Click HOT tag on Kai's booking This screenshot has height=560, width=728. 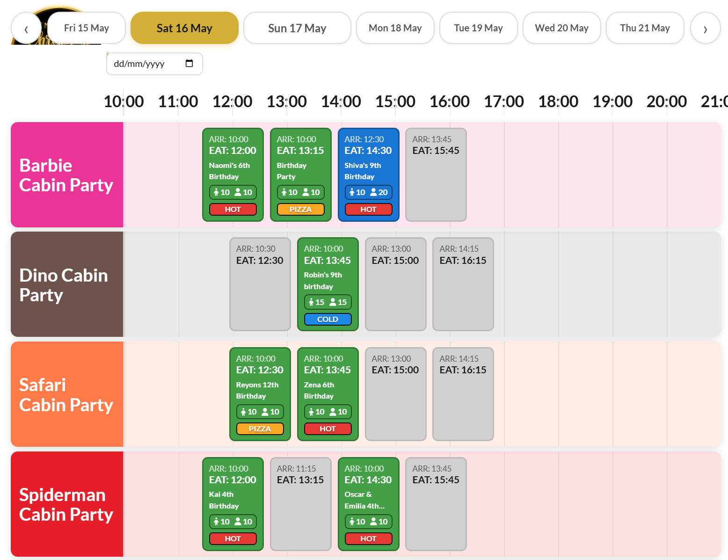pyautogui.click(x=233, y=538)
